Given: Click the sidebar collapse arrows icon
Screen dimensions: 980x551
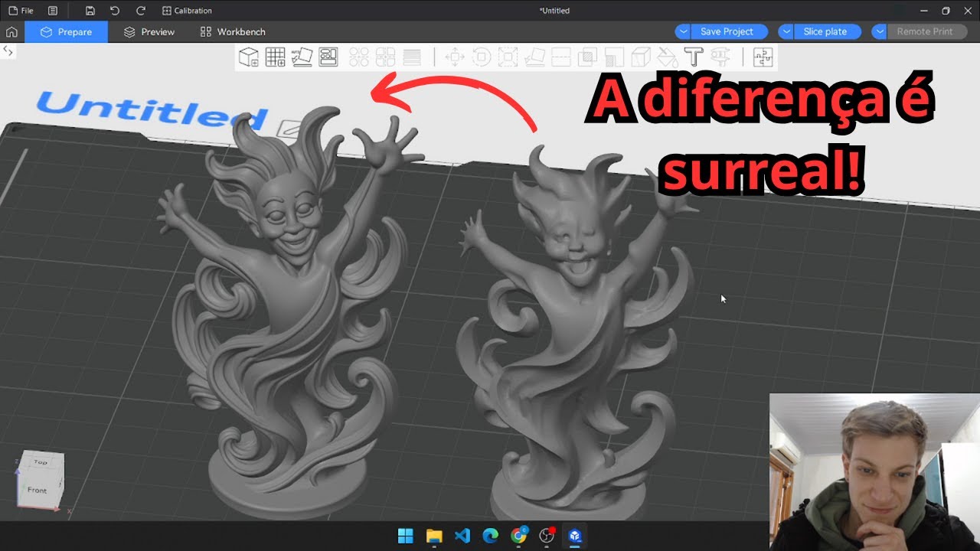Looking at the screenshot, I should 8,51.
